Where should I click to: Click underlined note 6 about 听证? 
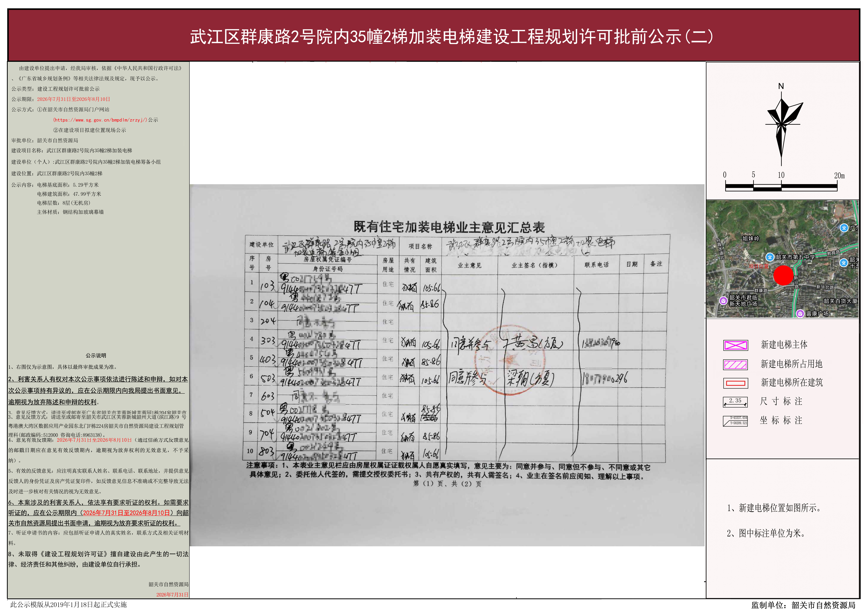pos(98,513)
